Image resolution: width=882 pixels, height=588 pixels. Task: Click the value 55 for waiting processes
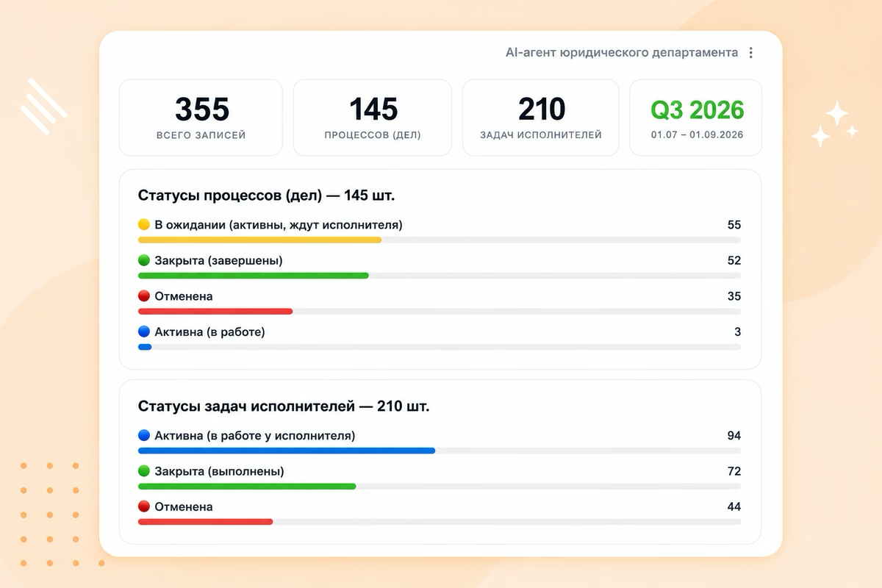point(734,225)
